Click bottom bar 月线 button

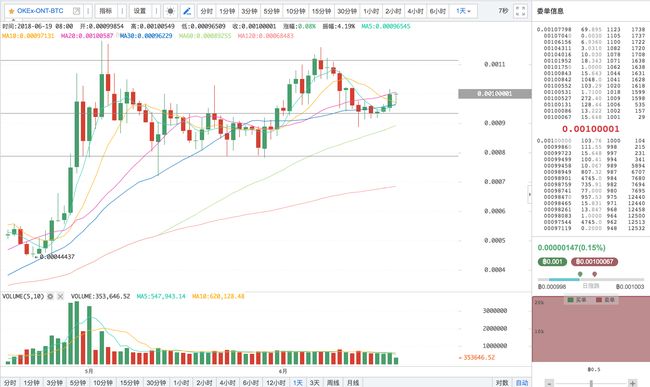[353, 382]
